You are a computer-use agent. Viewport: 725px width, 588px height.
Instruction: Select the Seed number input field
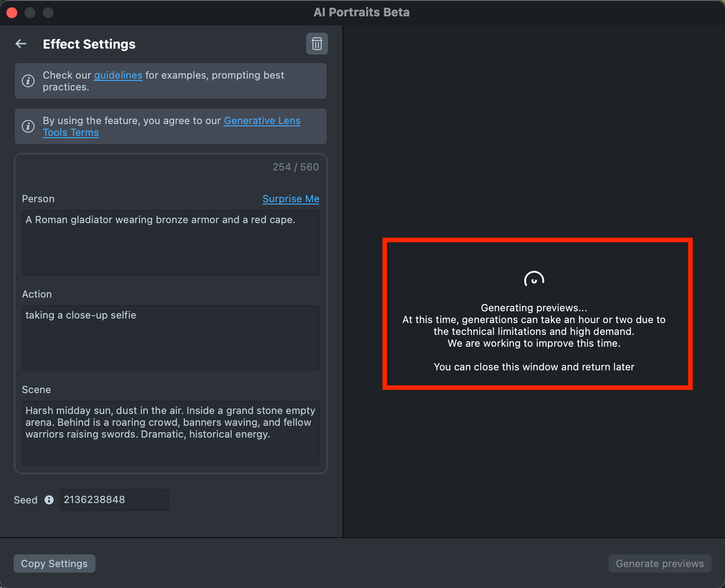(x=114, y=500)
